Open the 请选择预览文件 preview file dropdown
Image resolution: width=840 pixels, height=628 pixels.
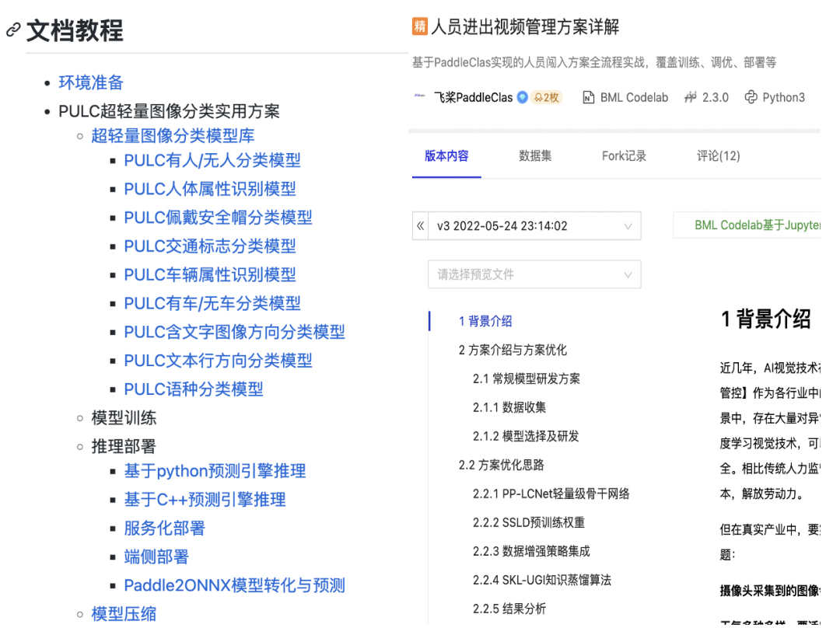click(x=534, y=274)
